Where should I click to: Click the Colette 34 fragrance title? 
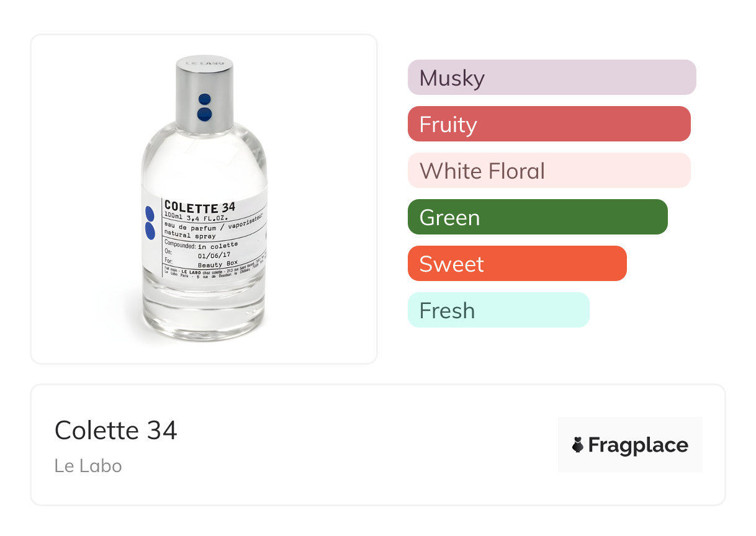coord(116,430)
